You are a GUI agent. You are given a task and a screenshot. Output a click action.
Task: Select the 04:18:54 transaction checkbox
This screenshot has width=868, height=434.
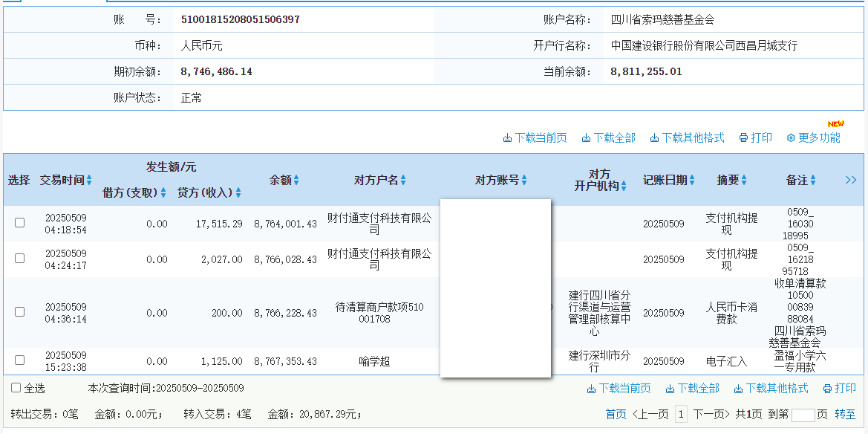(20, 223)
